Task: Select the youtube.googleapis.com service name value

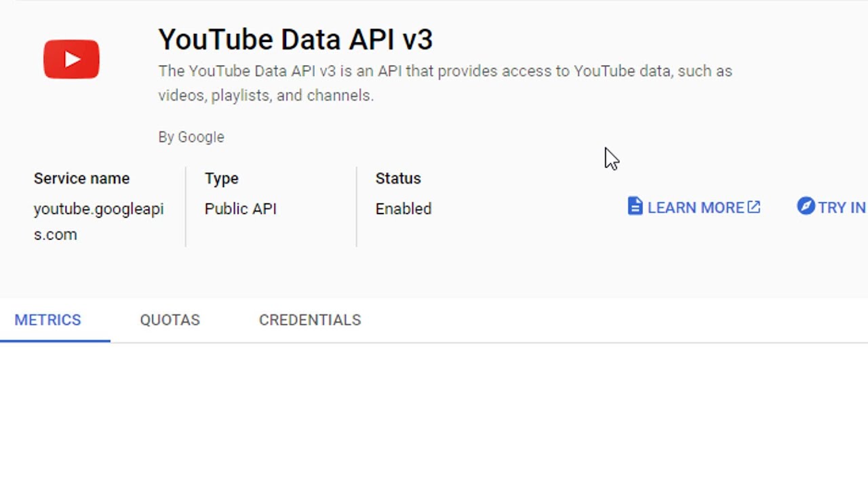Action: coord(98,221)
